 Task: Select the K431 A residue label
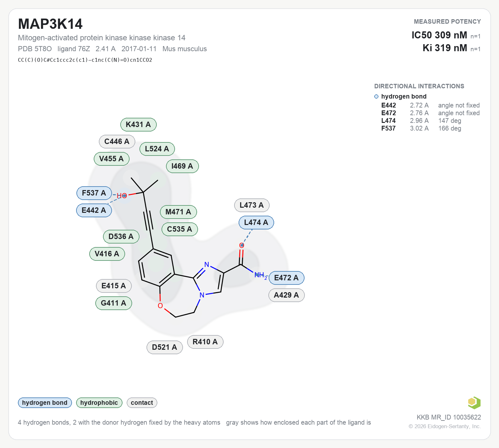point(138,124)
